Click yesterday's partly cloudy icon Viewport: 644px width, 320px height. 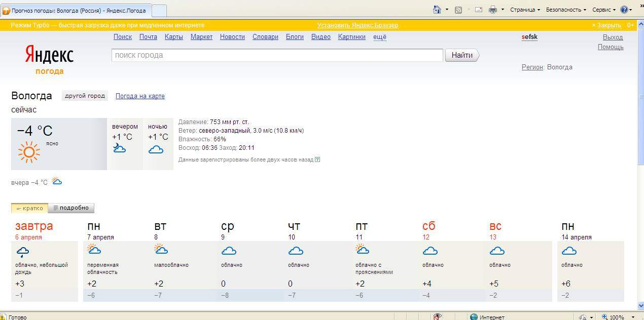(57, 181)
